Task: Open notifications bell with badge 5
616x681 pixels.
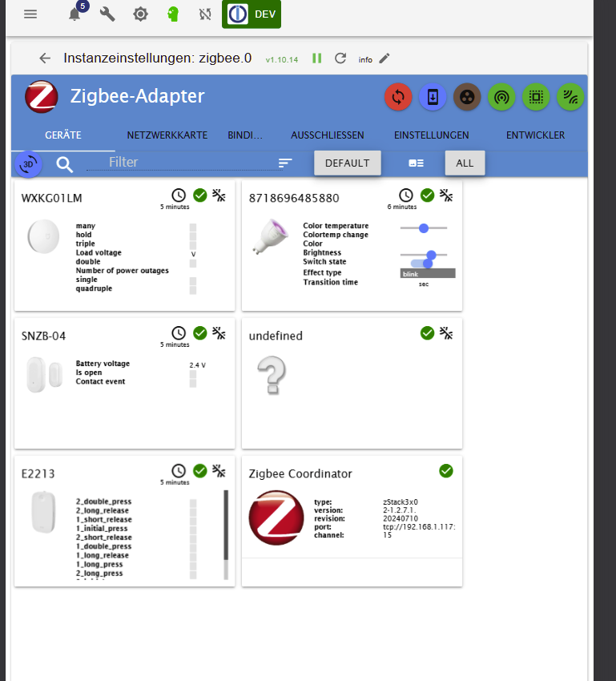Action: 75,14
